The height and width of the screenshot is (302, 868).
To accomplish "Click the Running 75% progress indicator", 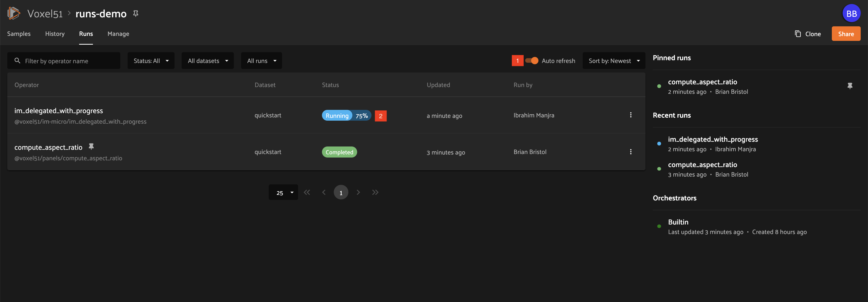I will pyautogui.click(x=346, y=115).
